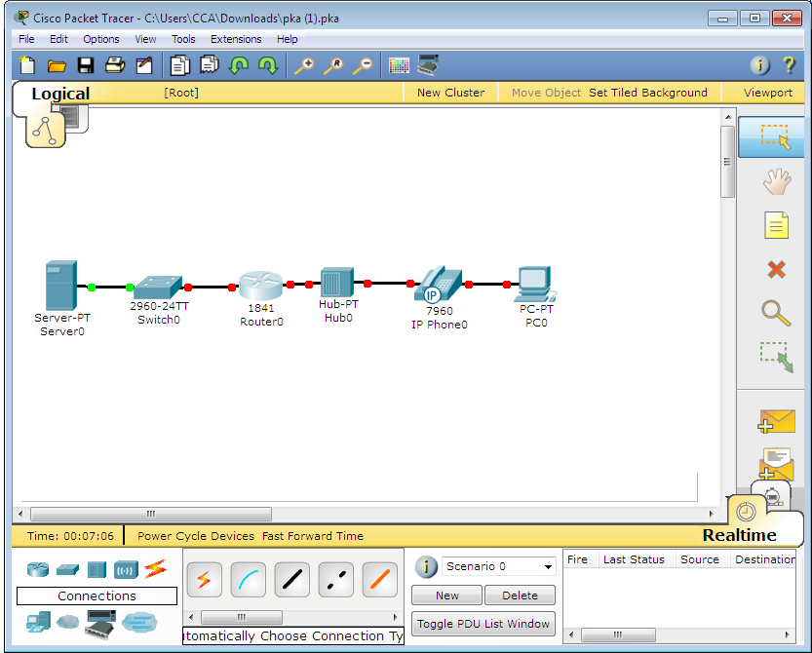Click the New file toolbar icon

point(27,65)
